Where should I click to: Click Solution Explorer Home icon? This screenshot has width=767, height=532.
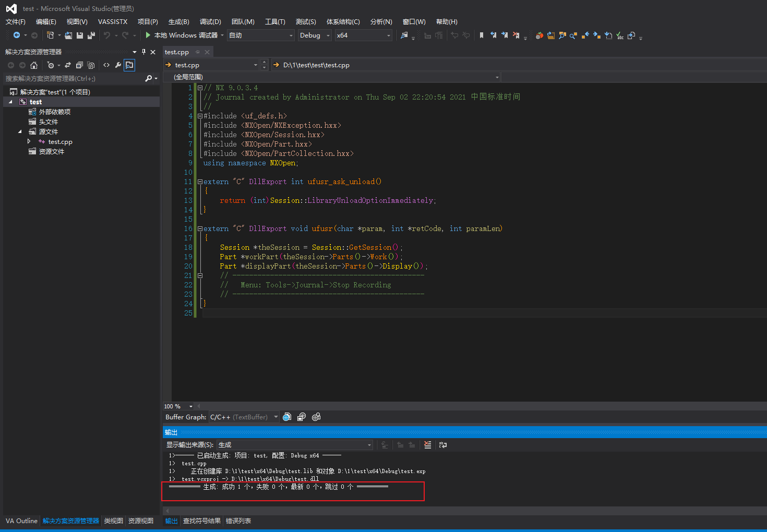click(x=34, y=65)
